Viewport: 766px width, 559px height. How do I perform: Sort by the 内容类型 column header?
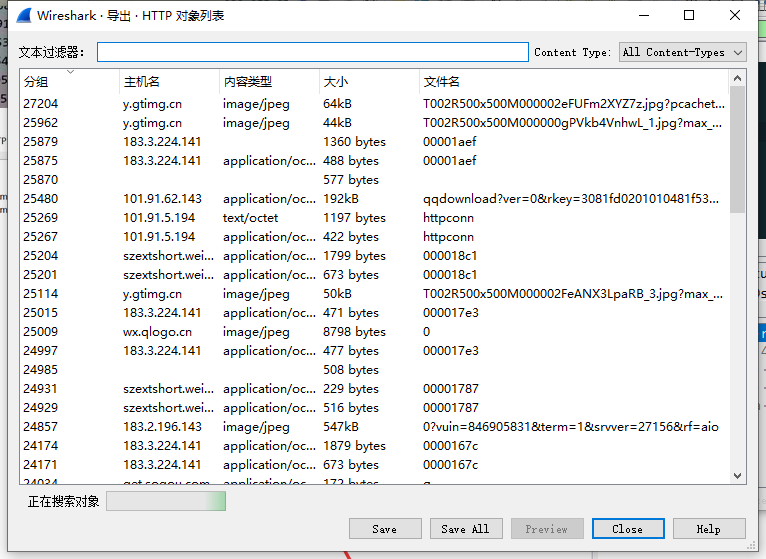pyautogui.click(x=269, y=82)
